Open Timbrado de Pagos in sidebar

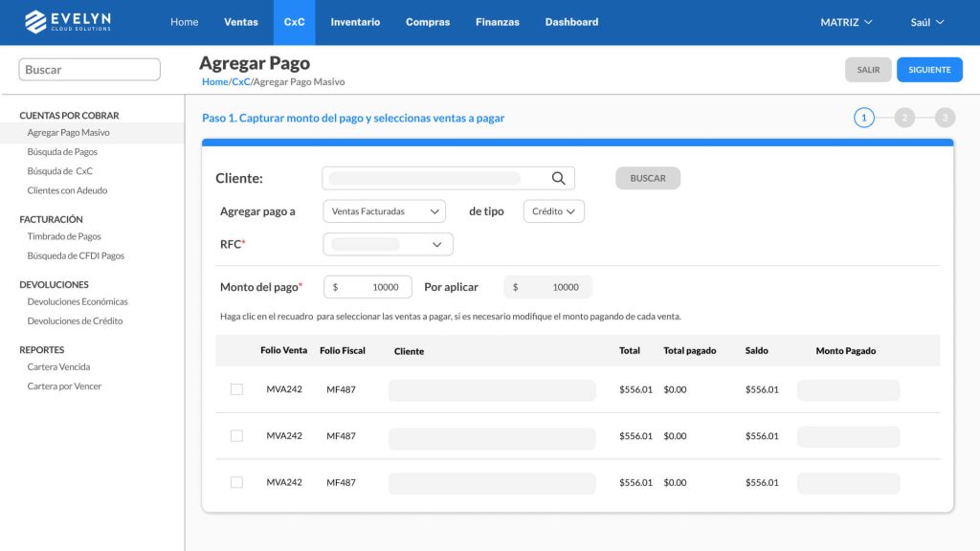(x=64, y=236)
